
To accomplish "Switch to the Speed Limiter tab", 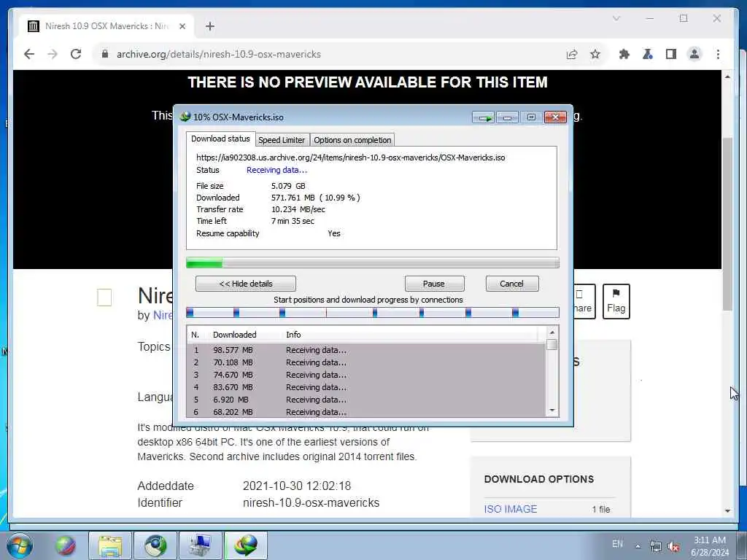I will click(x=282, y=140).
